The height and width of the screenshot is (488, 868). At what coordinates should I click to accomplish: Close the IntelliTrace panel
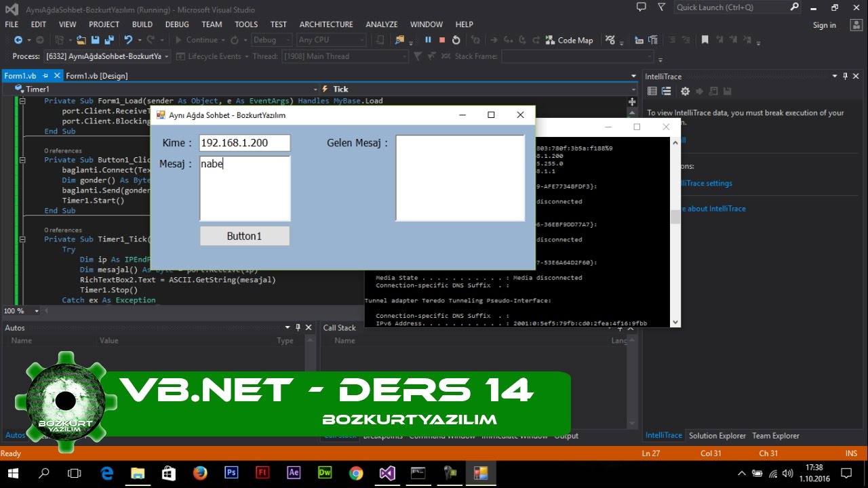pyautogui.click(x=857, y=76)
